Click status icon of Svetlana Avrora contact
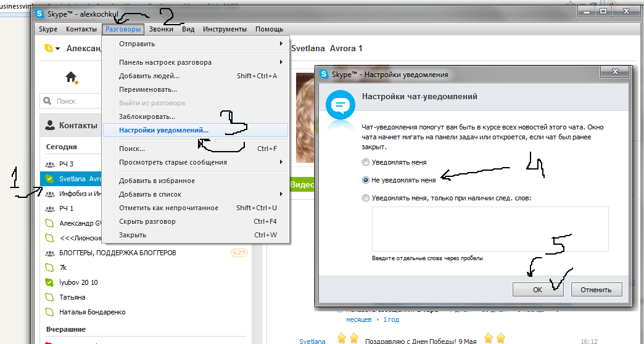The image size is (644, 344). (x=49, y=179)
